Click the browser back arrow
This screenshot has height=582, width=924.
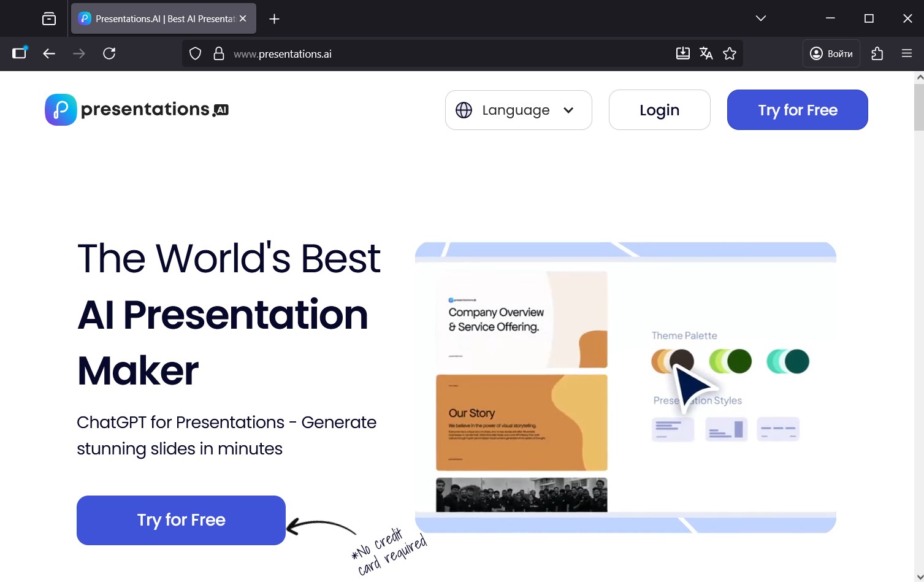pyautogui.click(x=49, y=54)
